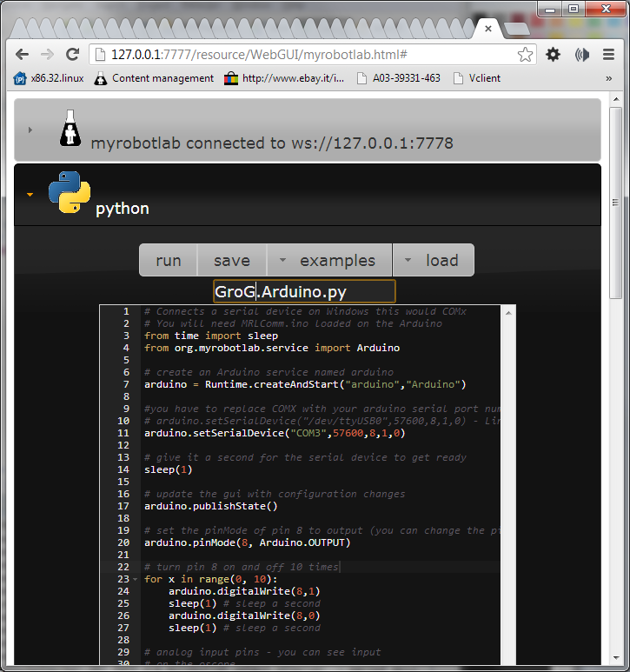
Task: Click the browser forward arrow
Action: [x=47, y=55]
